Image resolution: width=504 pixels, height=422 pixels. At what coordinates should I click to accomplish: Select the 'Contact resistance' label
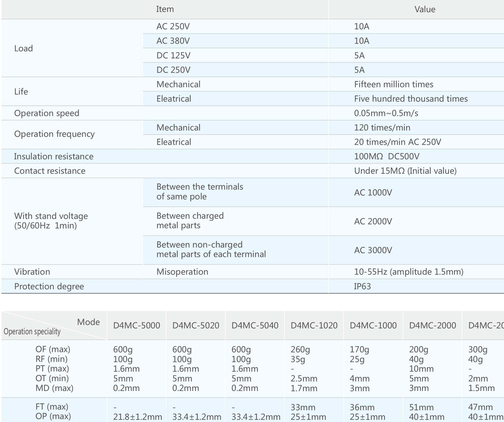point(50,171)
